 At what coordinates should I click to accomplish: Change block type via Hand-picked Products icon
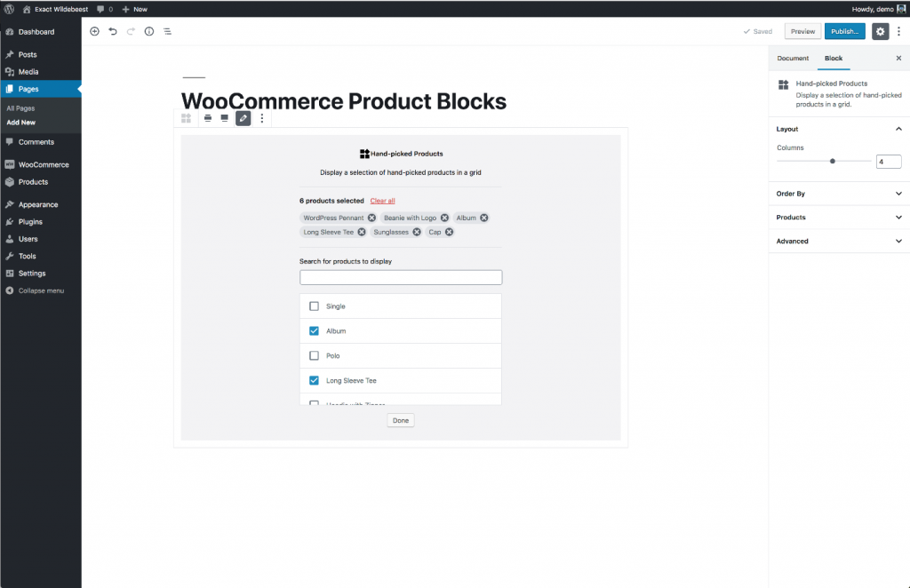pyautogui.click(x=187, y=118)
